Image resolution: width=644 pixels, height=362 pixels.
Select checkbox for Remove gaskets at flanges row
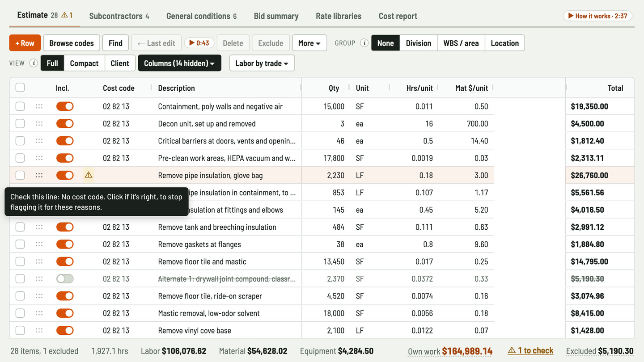click(20, 244)
